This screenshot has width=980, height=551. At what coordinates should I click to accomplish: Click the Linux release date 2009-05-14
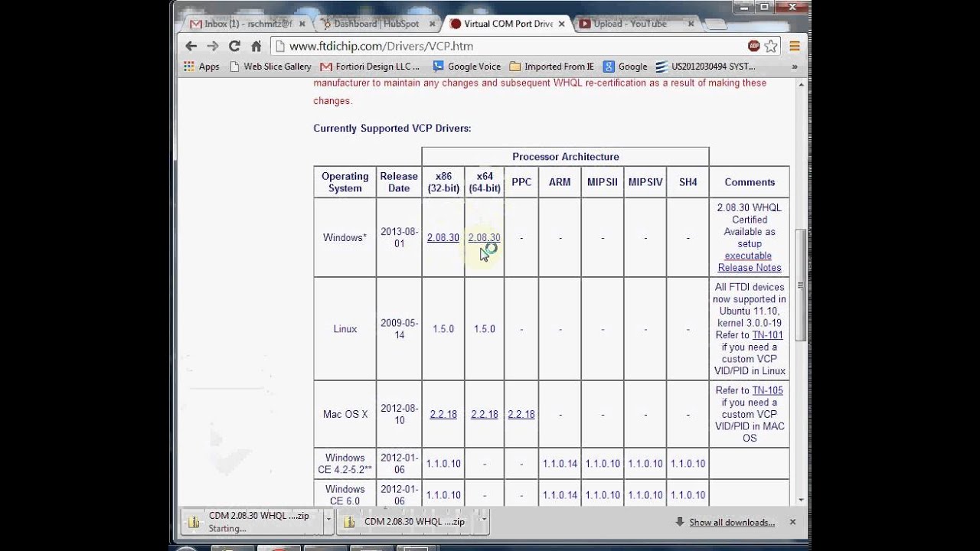point(399,329)
